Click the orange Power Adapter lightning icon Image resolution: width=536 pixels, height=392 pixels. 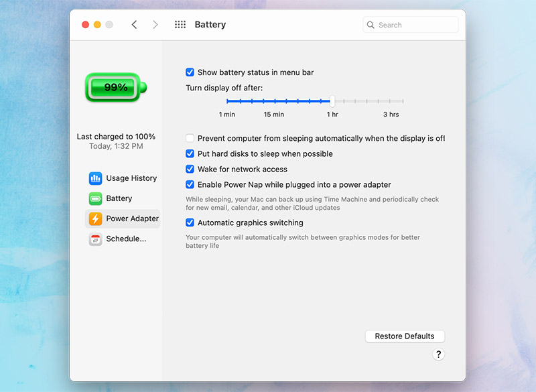pos(95,218)
